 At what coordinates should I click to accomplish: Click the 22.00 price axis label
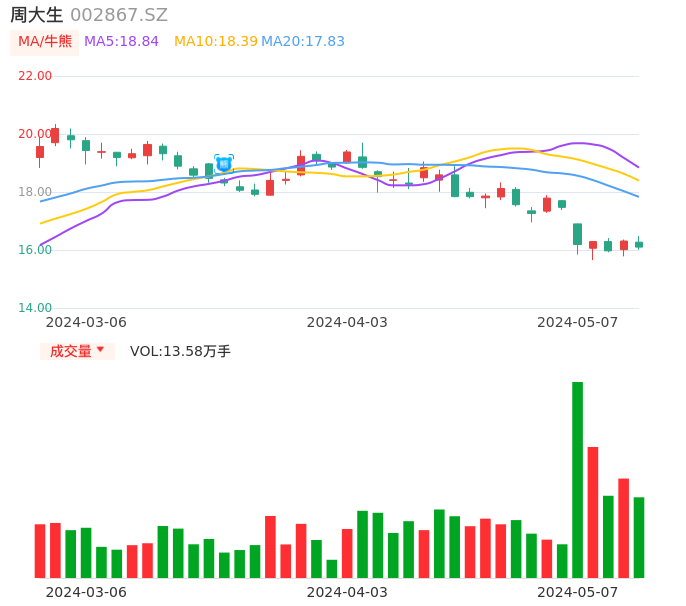35,76
